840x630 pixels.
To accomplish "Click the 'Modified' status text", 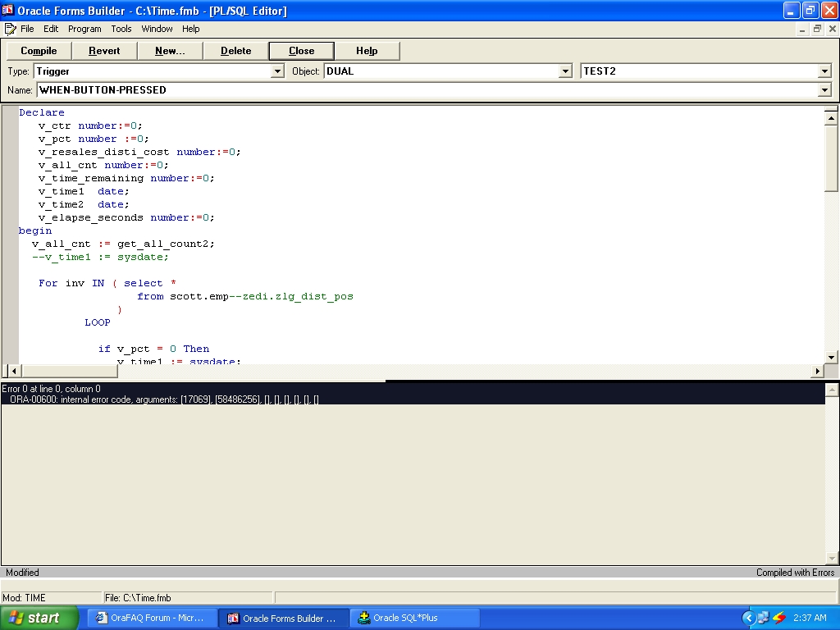I will (22, 573).
